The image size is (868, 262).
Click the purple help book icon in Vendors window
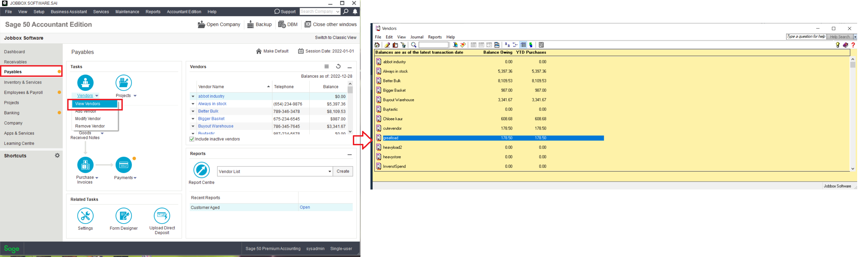point(846,45)
